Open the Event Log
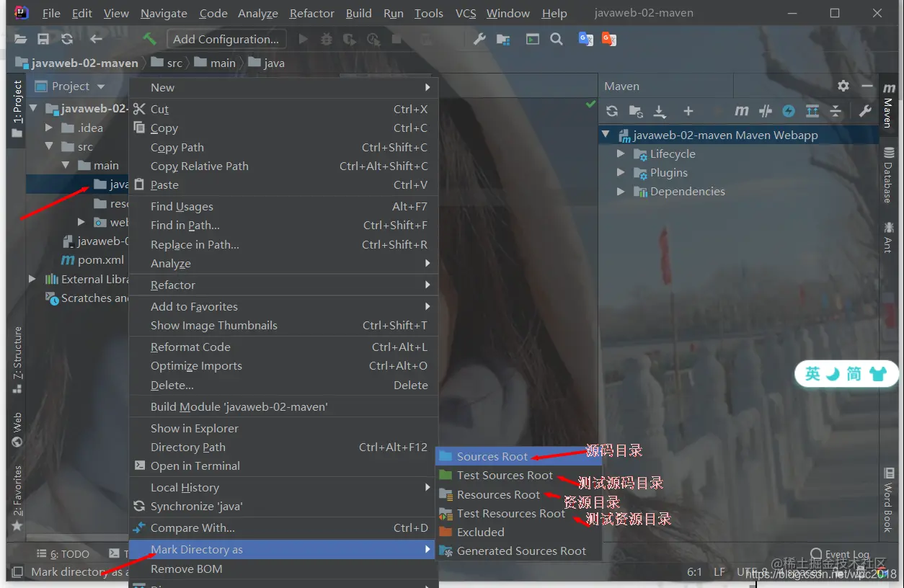904x588 pixels. [841, 555]
